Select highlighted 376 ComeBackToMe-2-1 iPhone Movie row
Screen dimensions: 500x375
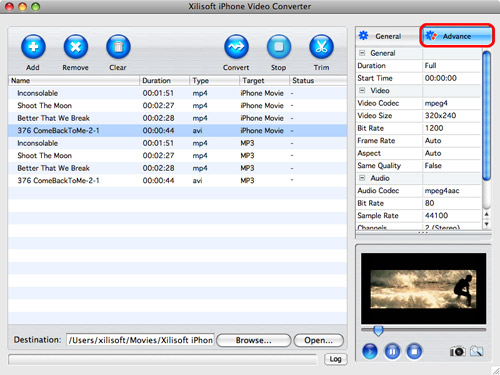(177, 131)
